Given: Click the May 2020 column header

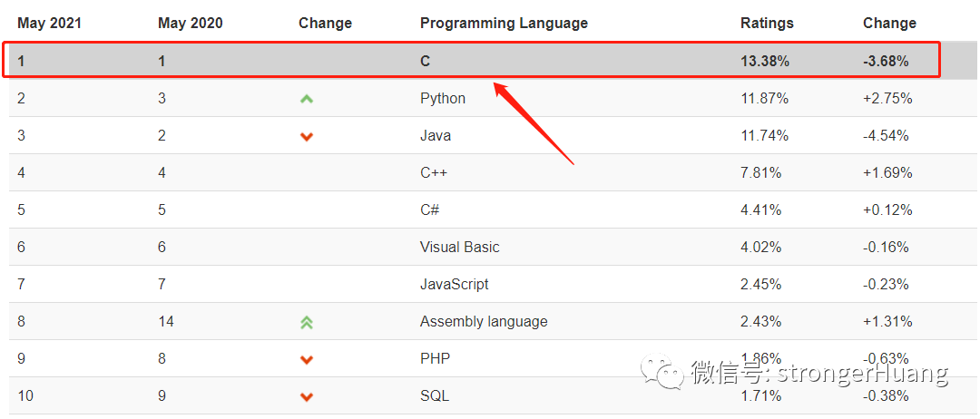Looking at the screenshot, I should coord(191,23).
